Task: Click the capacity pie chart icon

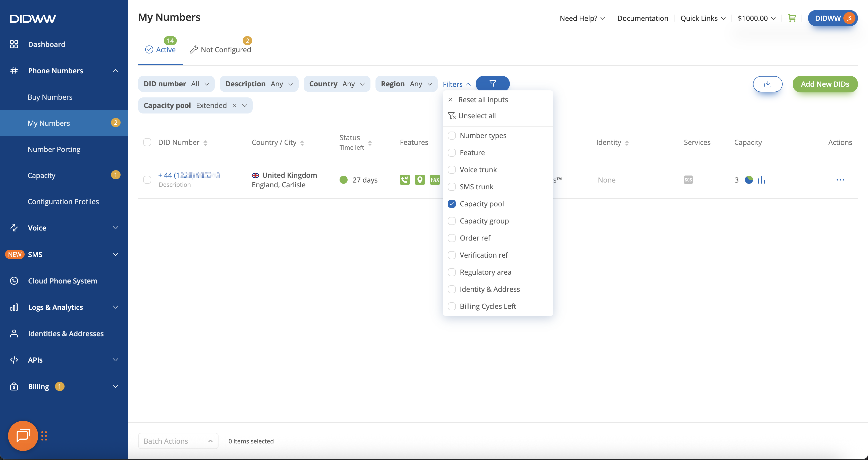Action: coord(749,180)
